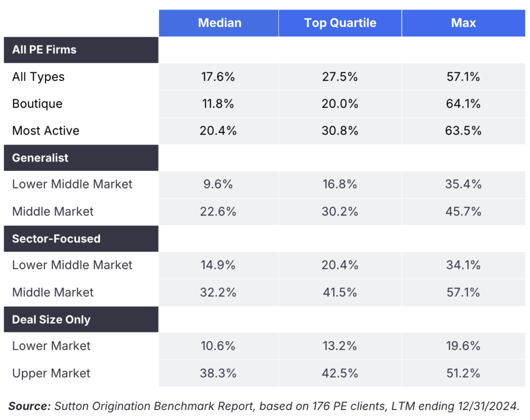530x420 pixels.
Task: Select the Deal Size Only section header
Action: tap(51, 320)
